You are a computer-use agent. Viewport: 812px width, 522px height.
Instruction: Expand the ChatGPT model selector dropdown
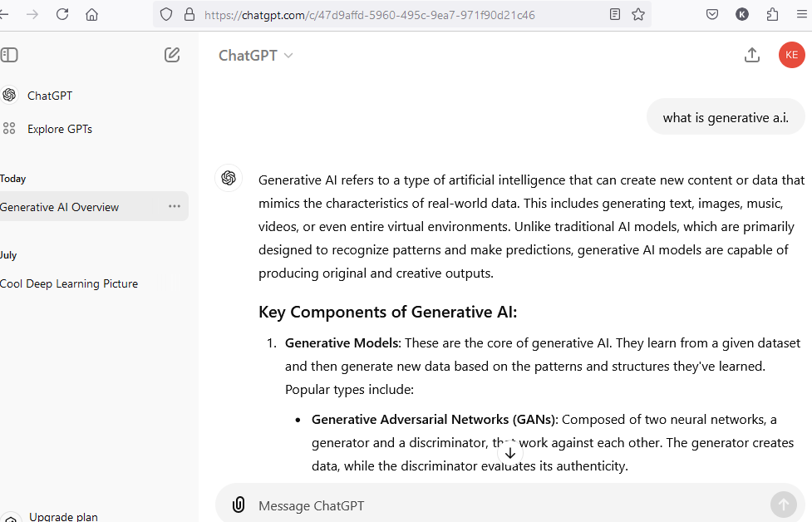[x=256, y=56]
